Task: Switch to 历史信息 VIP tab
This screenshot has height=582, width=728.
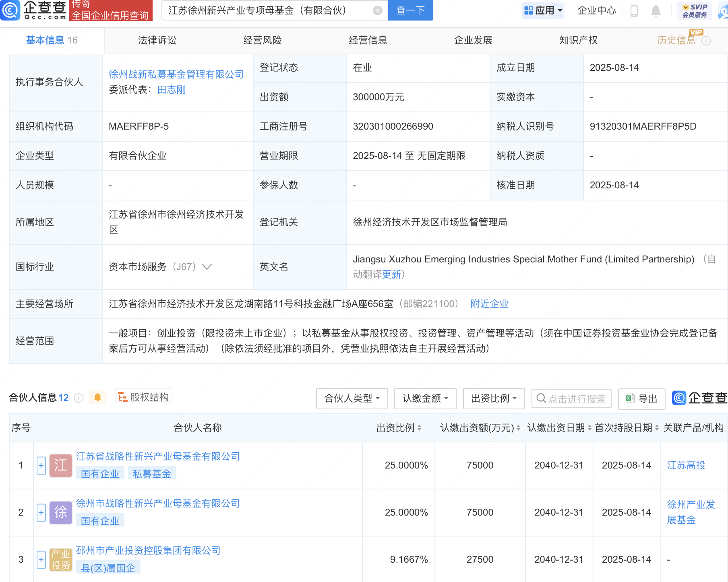Action: (x=676, y=40)
